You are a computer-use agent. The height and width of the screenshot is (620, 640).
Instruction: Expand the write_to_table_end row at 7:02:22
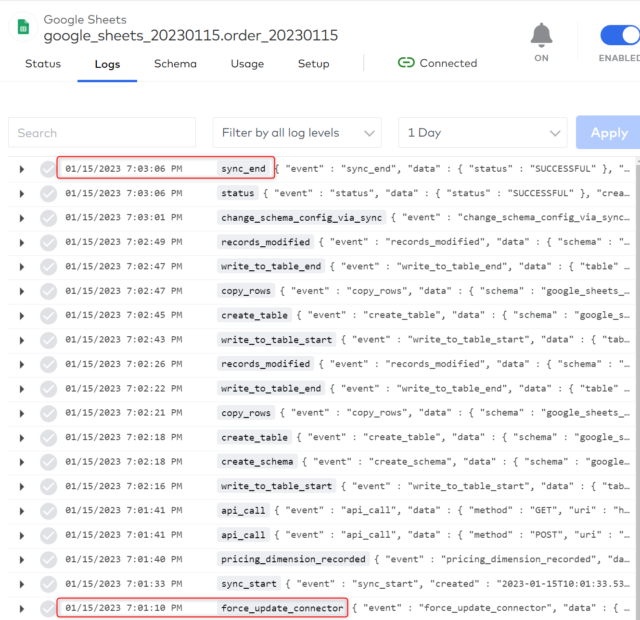tap(22, 389)
